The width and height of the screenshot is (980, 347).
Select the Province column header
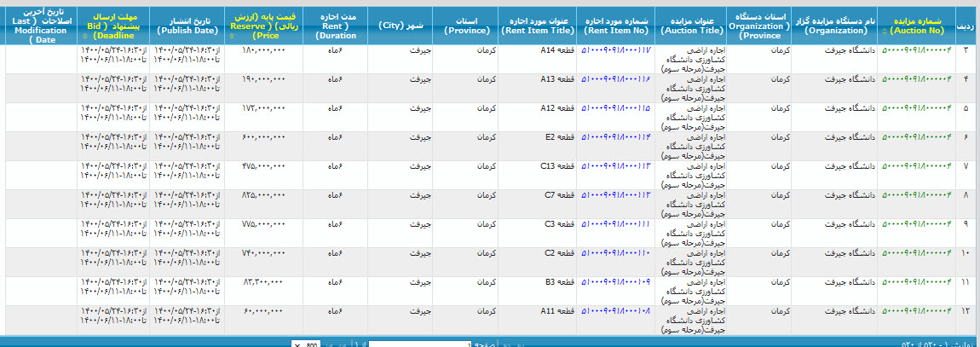[x=469, y=25]
